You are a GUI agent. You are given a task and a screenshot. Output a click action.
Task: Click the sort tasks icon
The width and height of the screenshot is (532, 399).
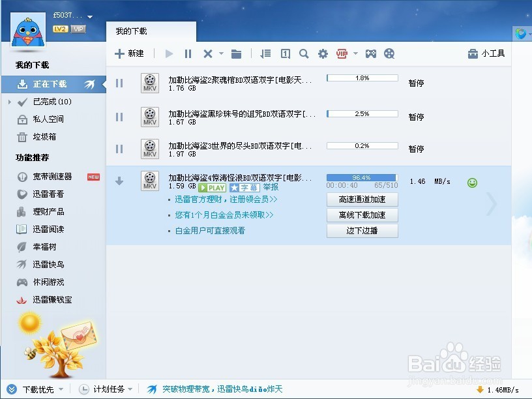(x=265, y=53)
